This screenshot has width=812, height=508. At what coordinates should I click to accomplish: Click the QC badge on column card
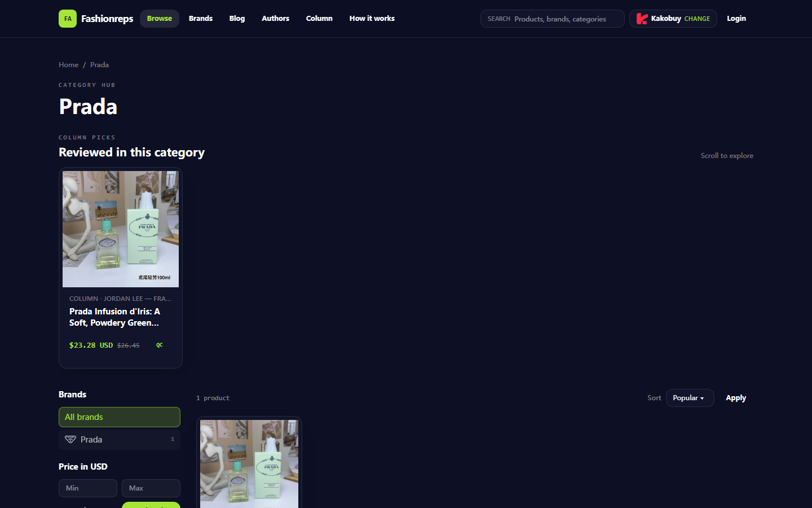[160, 345]
